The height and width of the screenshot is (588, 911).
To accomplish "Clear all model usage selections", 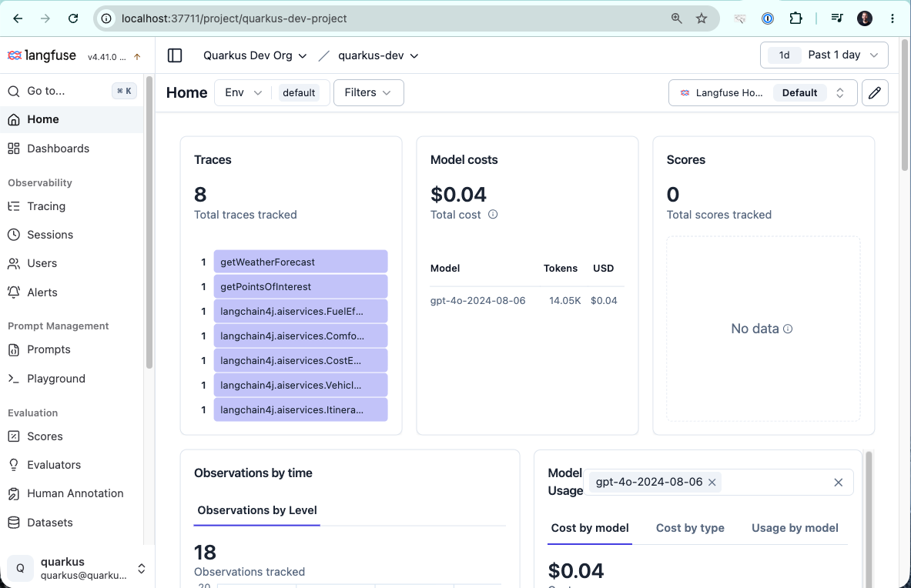I will [x=839, y=483].
